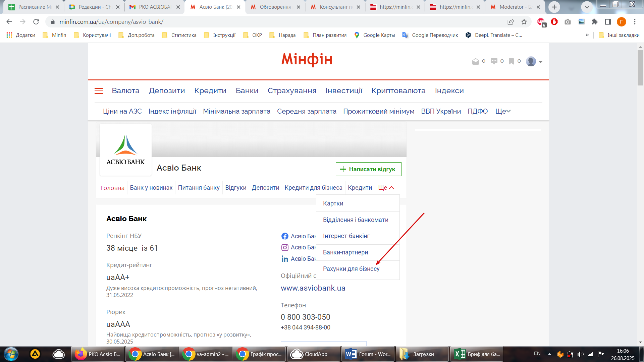Viewport: 644px width, 362px height.
Task: Select Банки-партнери from the dropdown
Action: [358, 252]
